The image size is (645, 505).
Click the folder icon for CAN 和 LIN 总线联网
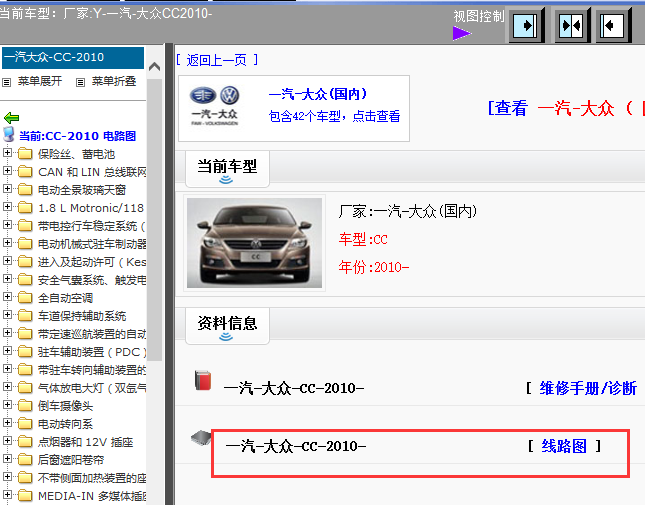[x=25, y=171]
